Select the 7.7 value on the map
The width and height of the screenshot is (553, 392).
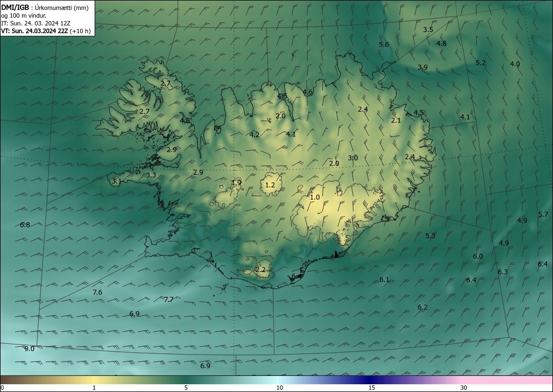[169, 299]
